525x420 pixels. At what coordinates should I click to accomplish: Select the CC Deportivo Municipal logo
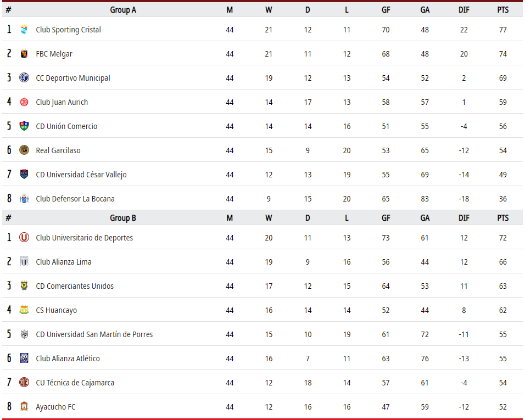point(24,77)
